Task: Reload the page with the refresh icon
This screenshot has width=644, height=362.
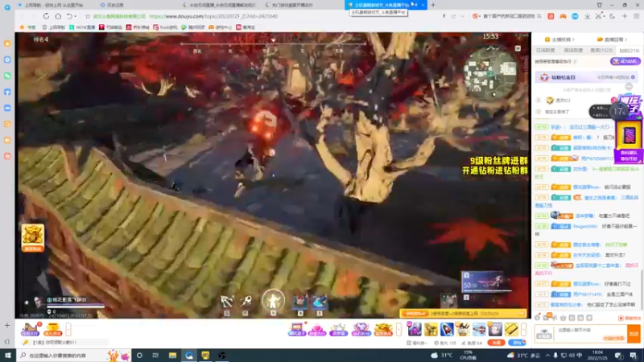Action: [x=46, y=16]
